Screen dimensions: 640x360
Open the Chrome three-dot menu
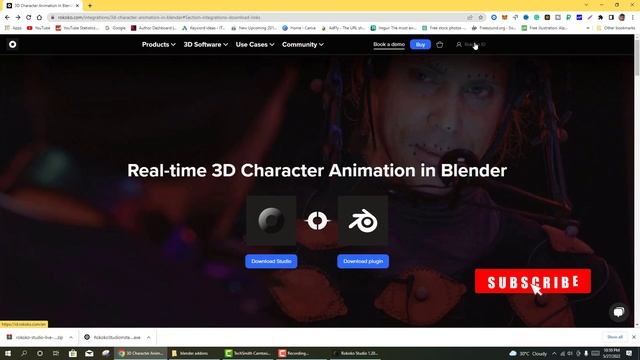(x=633, y=18)
